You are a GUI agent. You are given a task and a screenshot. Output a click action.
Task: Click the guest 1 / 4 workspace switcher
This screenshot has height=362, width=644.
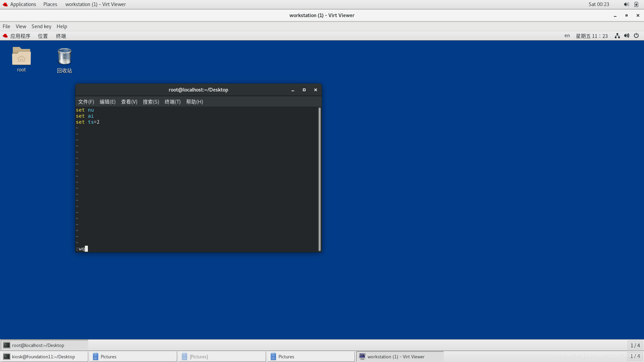click(635, 345)
